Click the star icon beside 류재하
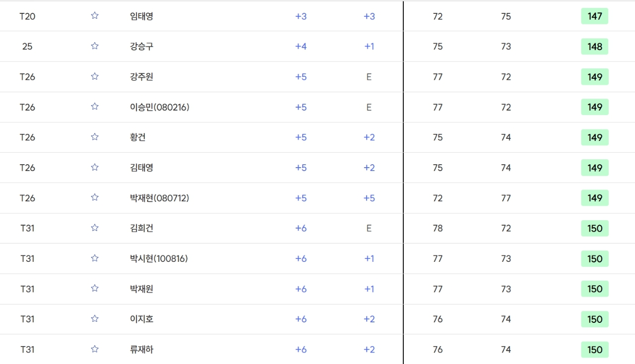The image size is (635, 364). coord(95,349)
